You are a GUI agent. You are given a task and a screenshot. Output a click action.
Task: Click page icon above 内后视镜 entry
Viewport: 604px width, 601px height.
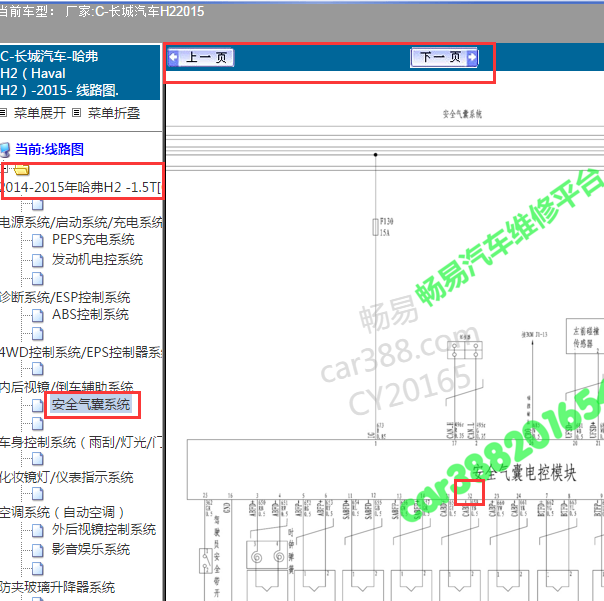click(x=37, y=369)
